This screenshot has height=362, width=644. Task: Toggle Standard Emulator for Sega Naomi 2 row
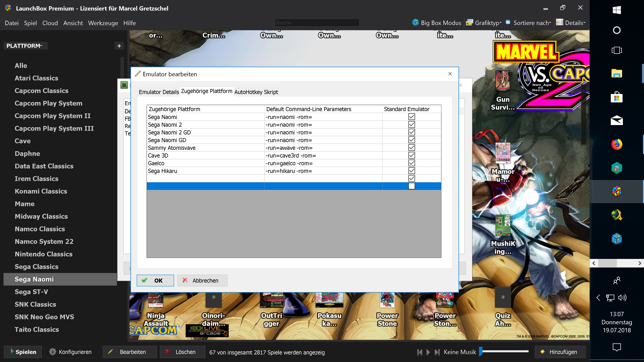pyautogui.click(x=412, y=124)
